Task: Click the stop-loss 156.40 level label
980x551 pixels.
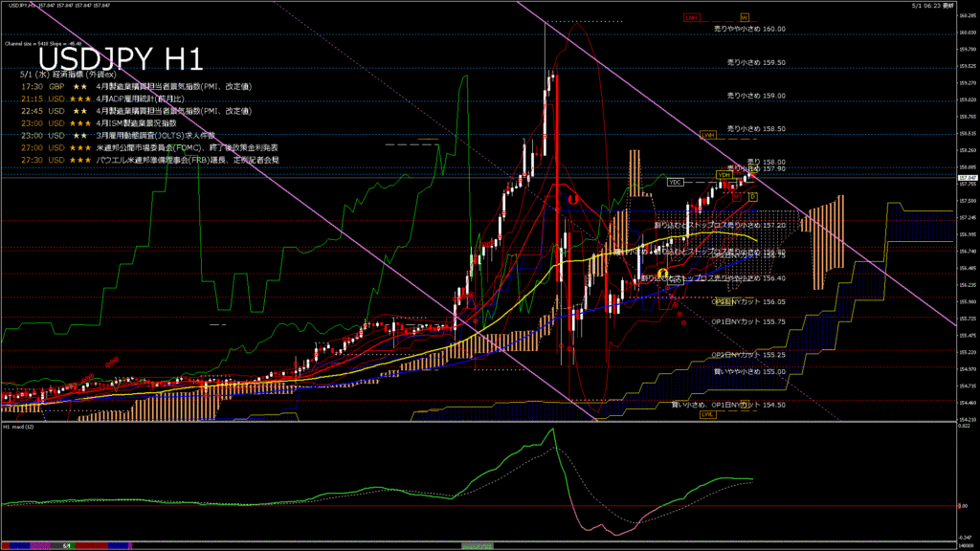Action: pos(713,278)
